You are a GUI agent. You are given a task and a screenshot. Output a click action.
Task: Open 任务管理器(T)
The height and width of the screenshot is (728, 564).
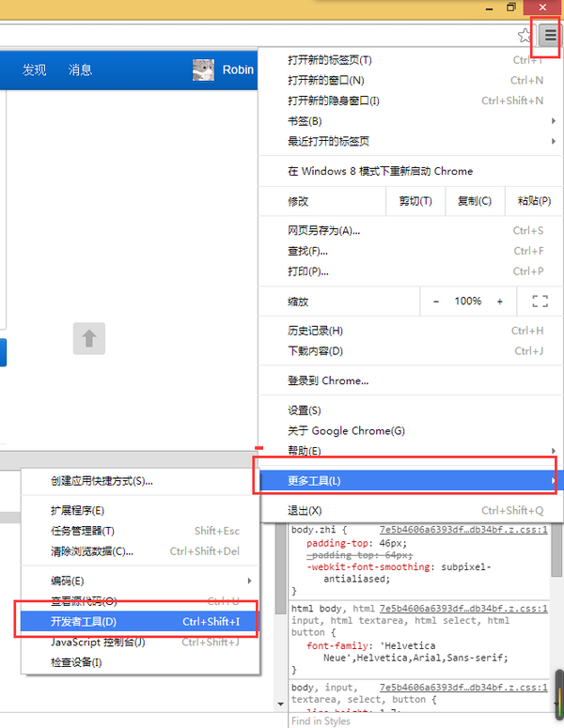[140, 531]
